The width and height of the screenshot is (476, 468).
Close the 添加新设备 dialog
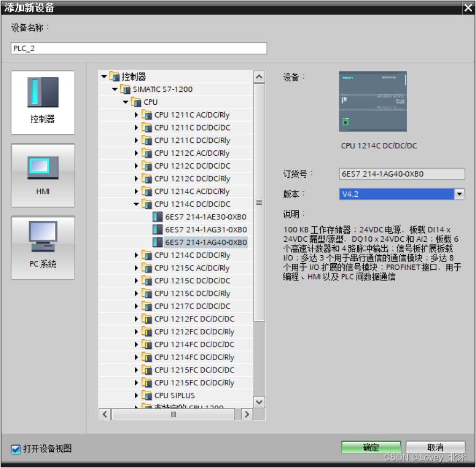coord(468,8)
